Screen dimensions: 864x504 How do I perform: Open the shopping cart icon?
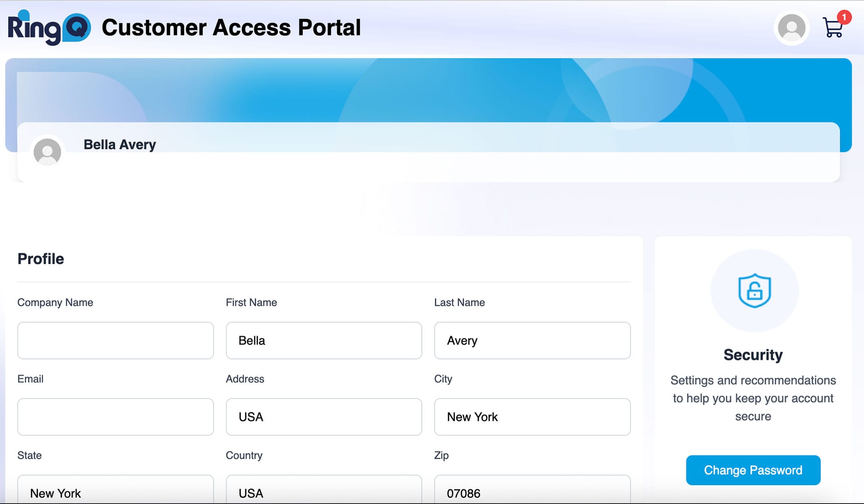[832, 28]
